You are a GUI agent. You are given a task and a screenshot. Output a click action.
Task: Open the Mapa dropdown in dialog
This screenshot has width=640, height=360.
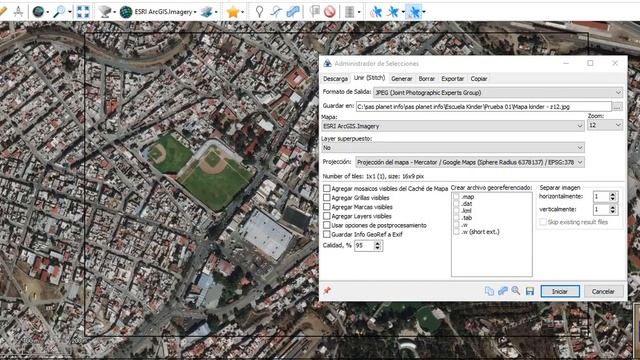pos(453,126)
